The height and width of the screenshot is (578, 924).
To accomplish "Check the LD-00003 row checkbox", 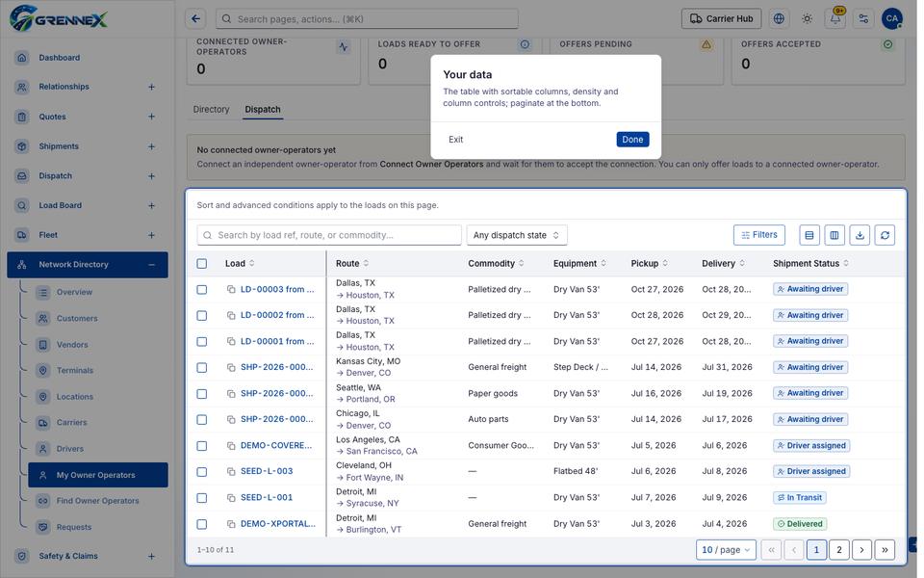I will coord(202,290).
